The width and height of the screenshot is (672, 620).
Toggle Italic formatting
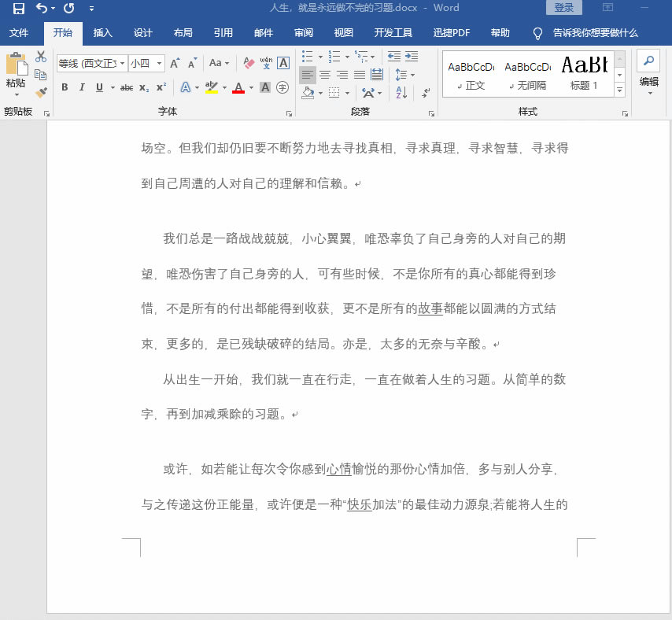(82, 87)
